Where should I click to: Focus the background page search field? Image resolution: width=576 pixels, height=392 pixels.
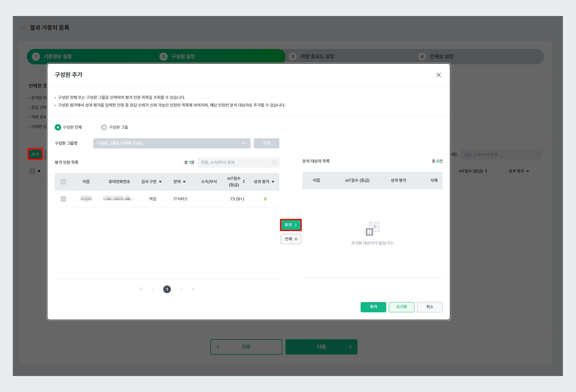point(501,155)
